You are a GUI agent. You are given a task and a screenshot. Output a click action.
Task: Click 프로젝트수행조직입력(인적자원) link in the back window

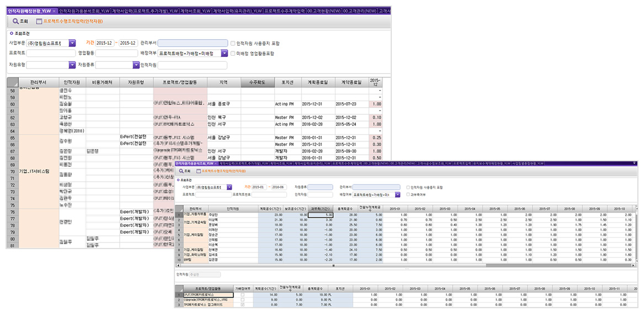pyautogui.click(x=73, y=21)
